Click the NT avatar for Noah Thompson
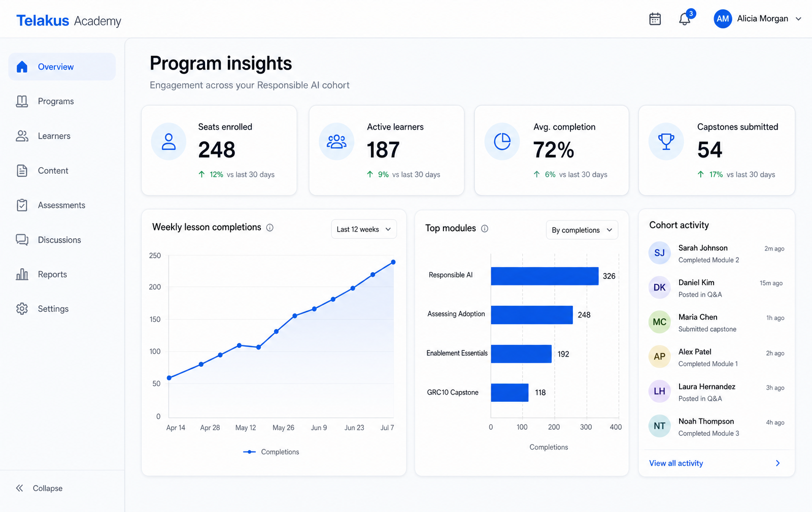The width and height of the screenshot is (812, 512). coord(659,426)
